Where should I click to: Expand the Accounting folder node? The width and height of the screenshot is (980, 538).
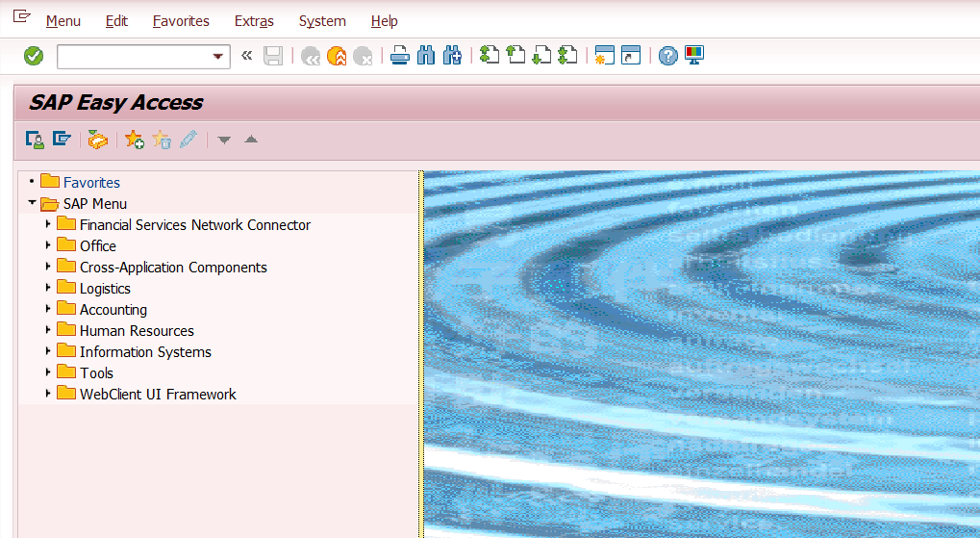coord(47,309)
